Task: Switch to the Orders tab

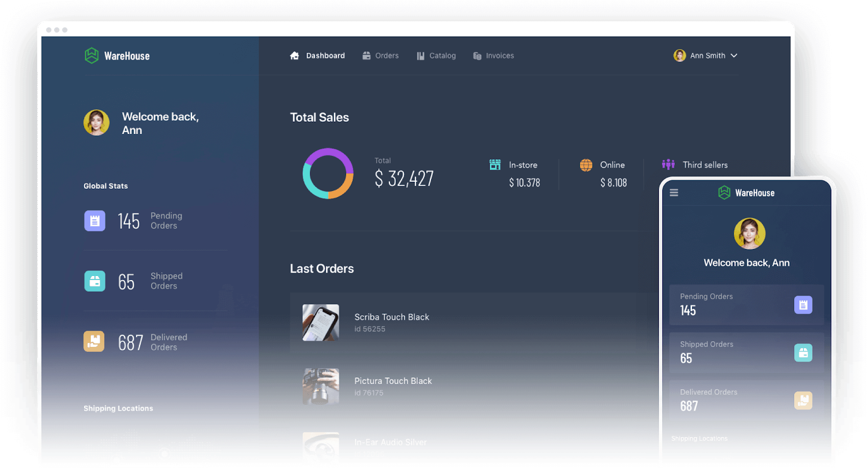Action: 380,56
